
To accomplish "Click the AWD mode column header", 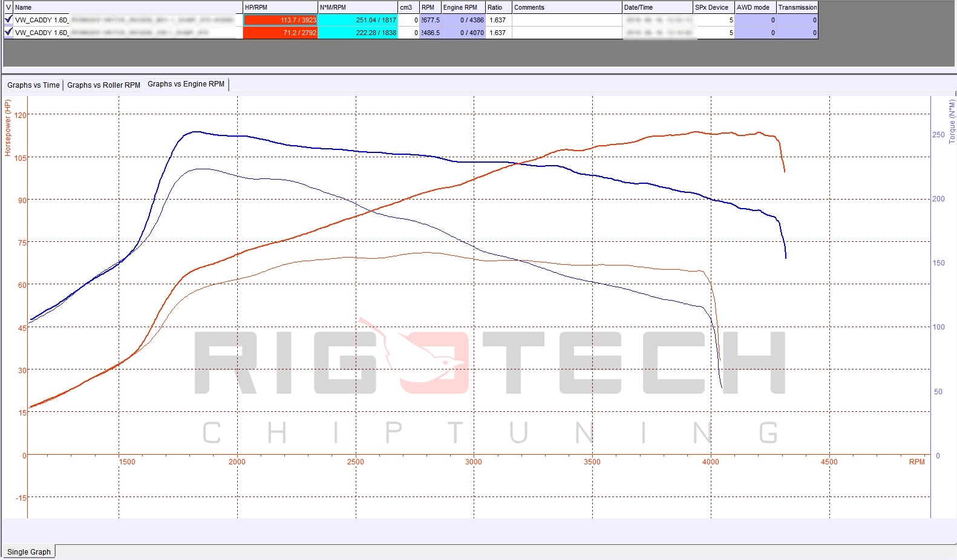I will pos(756,7).
